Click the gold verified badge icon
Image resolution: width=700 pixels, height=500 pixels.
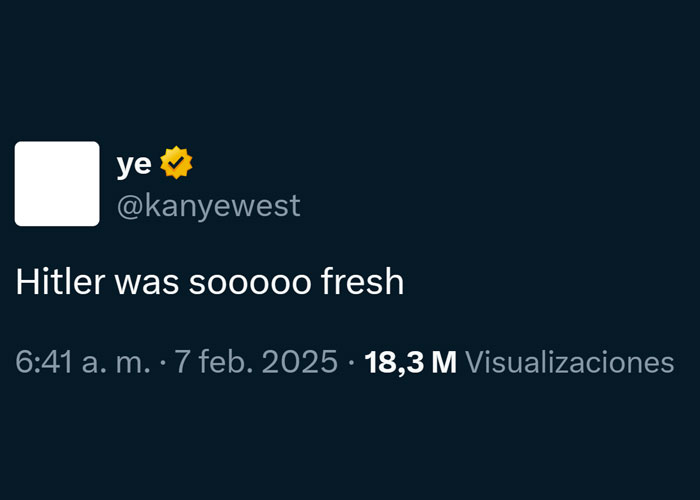click(x=176, y=164)
